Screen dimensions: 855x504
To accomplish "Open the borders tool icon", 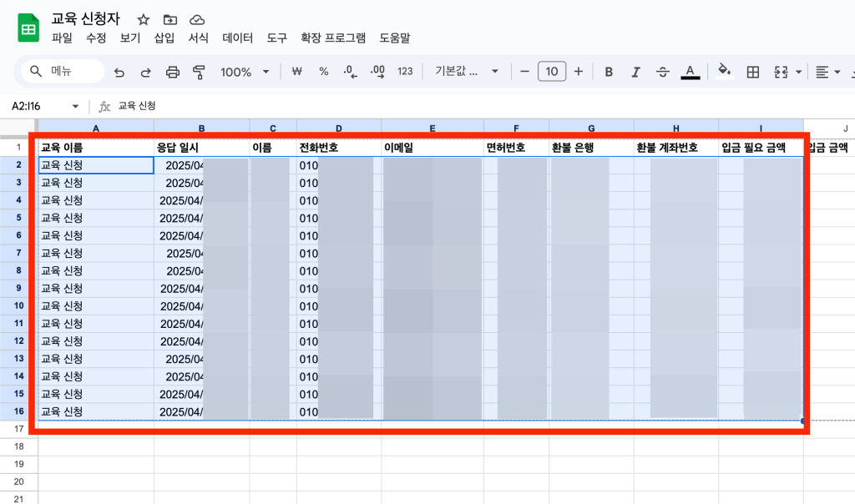I will (752, 72).
